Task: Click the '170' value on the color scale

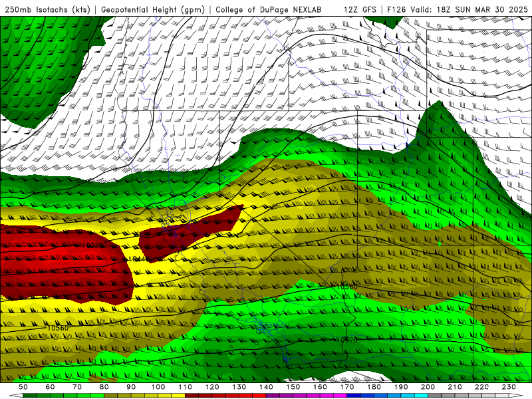Action: (346, 387)
